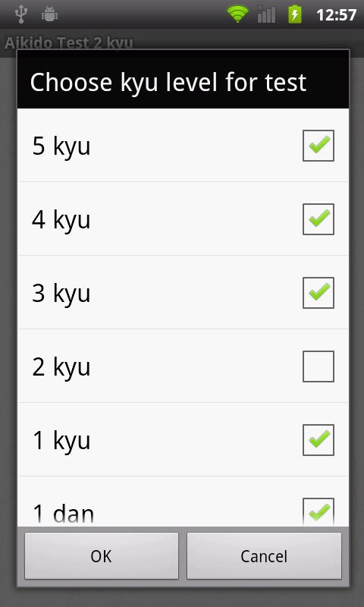Select the 2 kyu list row label
Image resolution: width=364 pixels, height=607 pixels.
(x=61, y=368)
